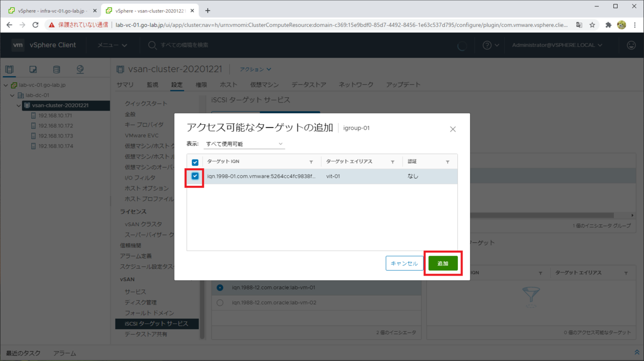
Task: Open the browser extensions puzzle icon
Action: click(x=608, y=25)
